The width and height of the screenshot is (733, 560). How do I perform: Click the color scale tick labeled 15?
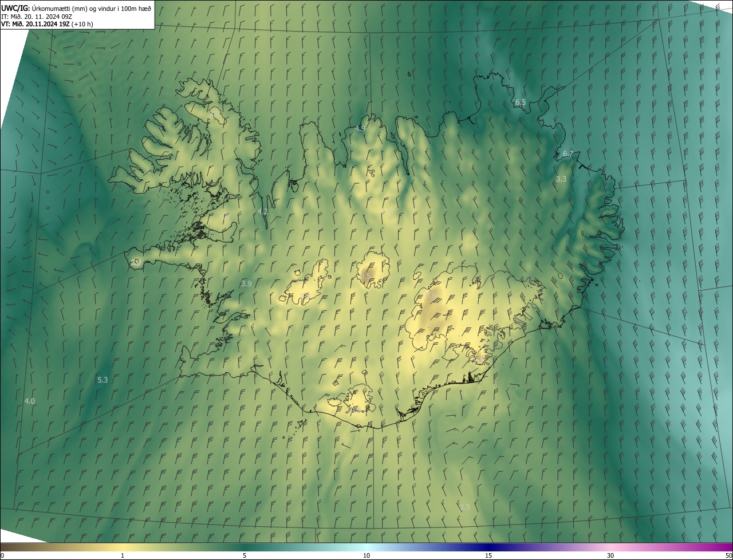[x=488, y=555]
